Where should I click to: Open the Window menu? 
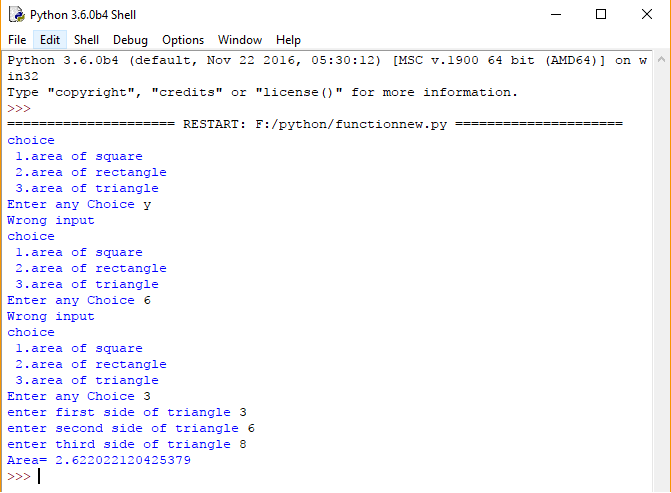[240, 40]
